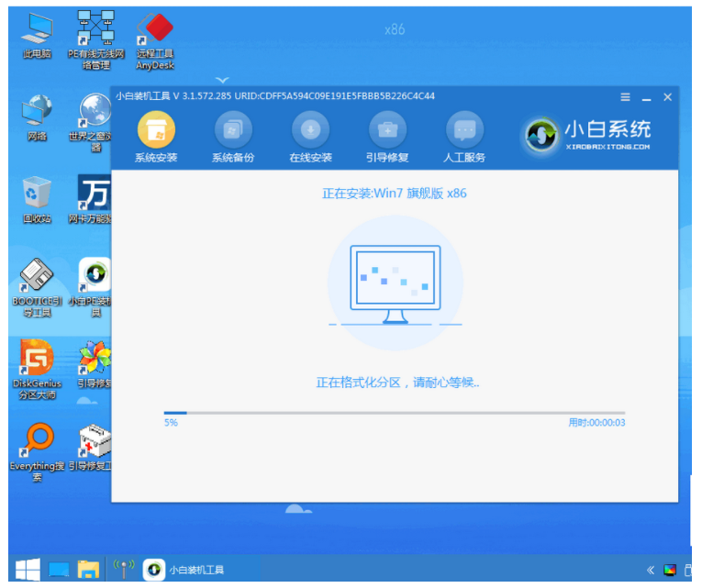
Task: Launch Everything搜索 desktop icon
Action: pos(37,452)
